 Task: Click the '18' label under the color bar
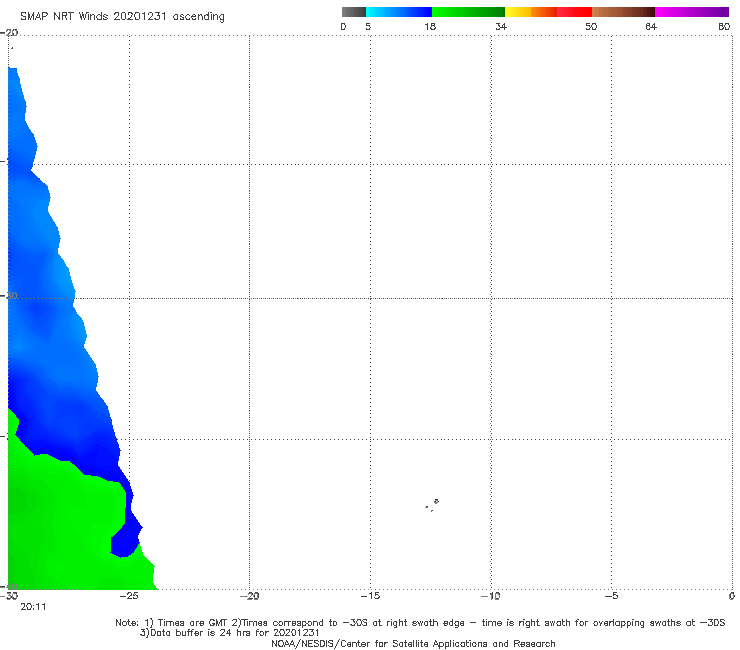(430, 26)
